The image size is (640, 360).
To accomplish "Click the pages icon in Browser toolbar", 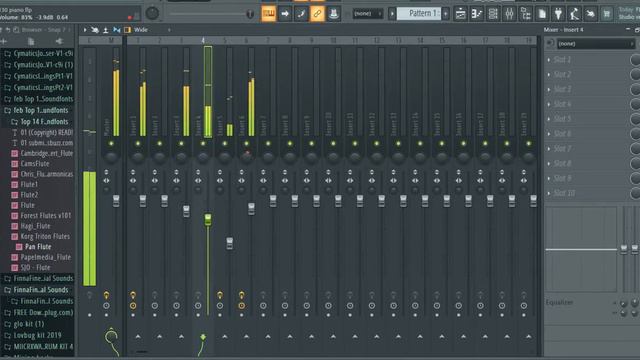I will click(x=31, y=41).
